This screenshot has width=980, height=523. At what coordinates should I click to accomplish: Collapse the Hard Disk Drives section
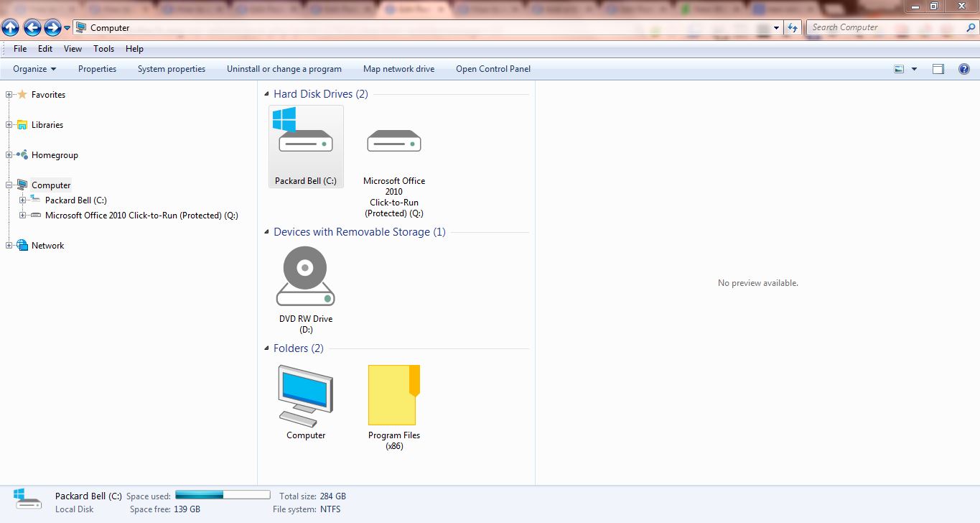click(x=266, y=93)
